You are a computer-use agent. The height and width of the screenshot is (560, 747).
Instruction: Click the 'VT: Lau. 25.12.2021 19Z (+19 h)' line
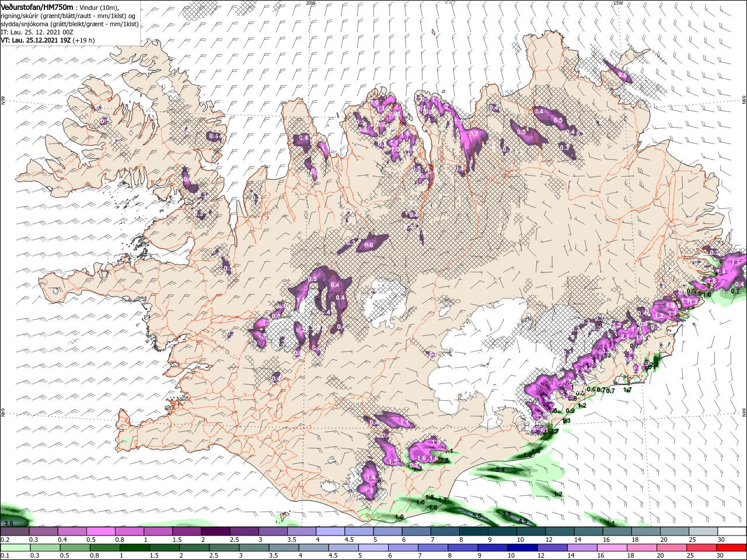click(x=47, y=40)
